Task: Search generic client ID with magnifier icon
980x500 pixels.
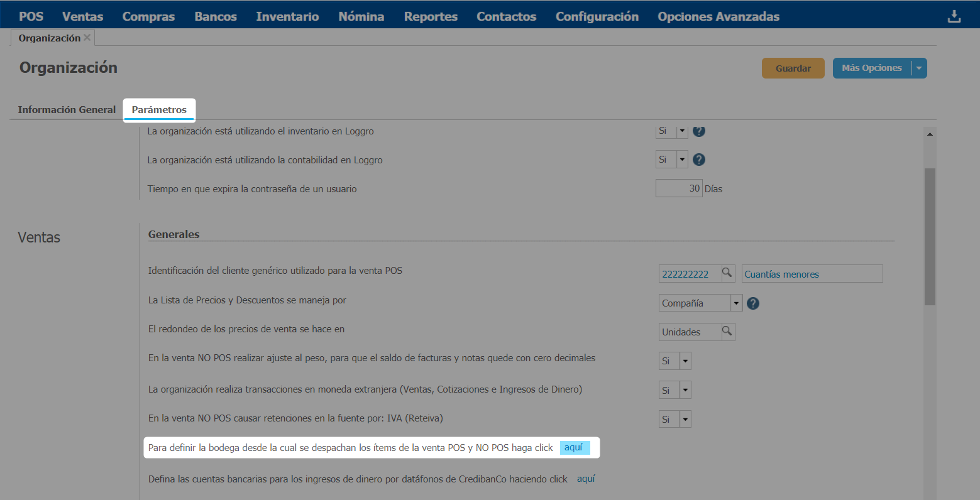Action: coord(727,273)
